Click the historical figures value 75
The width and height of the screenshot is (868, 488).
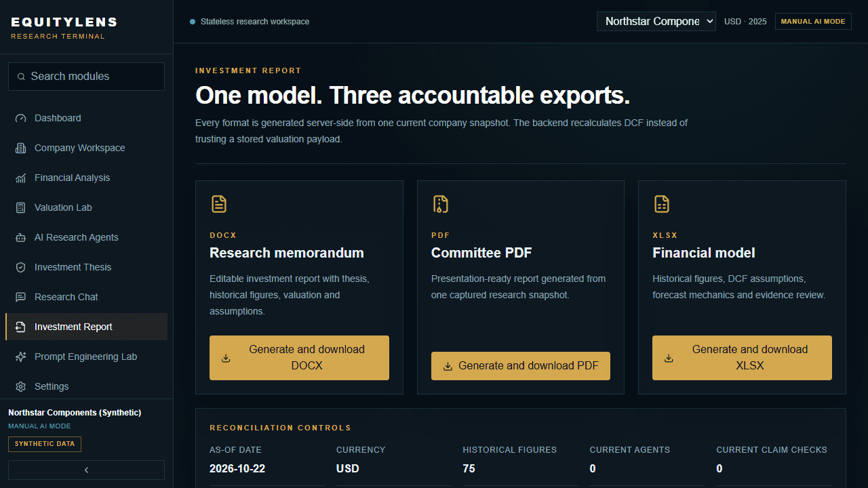pos(469,468)
